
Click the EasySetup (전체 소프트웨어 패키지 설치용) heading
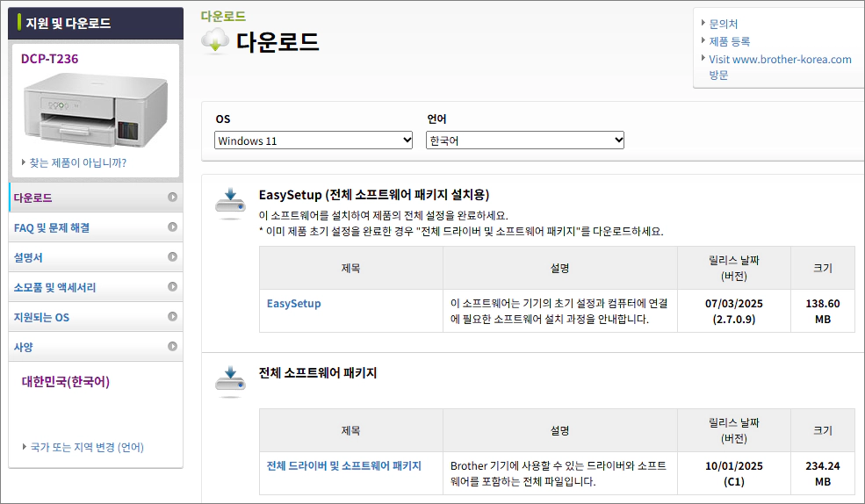(374, 195)
